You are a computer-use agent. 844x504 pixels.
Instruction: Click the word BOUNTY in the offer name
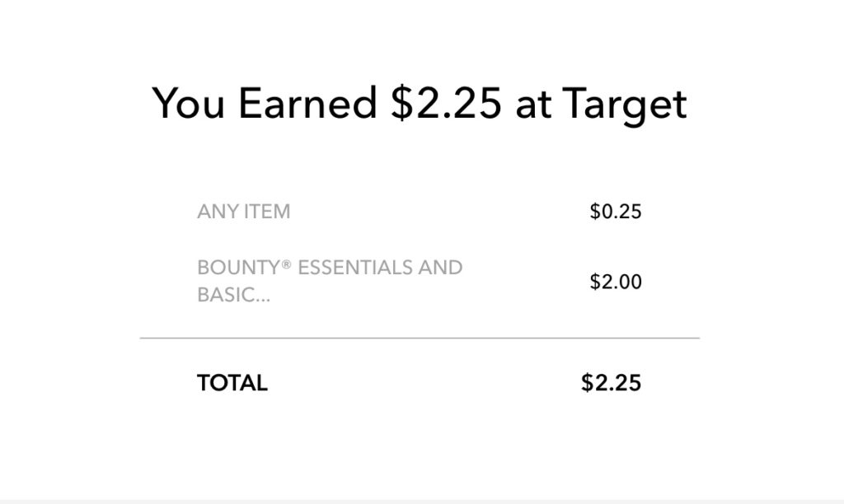(x=239, y=268)
